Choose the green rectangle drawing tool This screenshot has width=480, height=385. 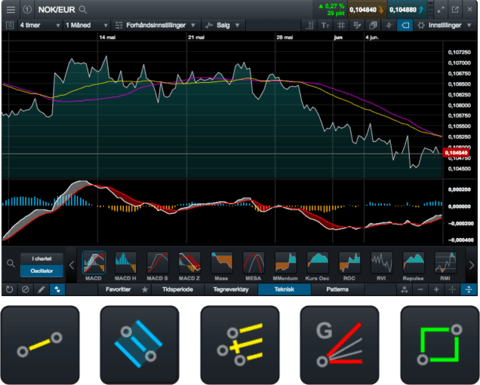pos(440,345)
